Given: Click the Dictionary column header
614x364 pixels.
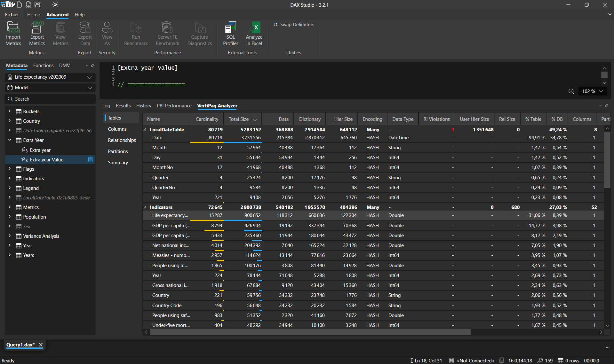Looking at the screenshot, I should (310, 119).
